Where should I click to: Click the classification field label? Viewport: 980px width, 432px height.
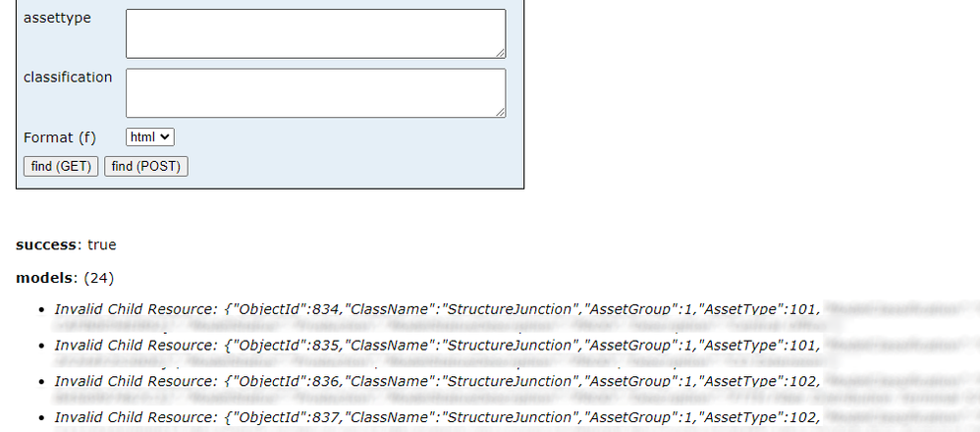click(x=68, y=77)
